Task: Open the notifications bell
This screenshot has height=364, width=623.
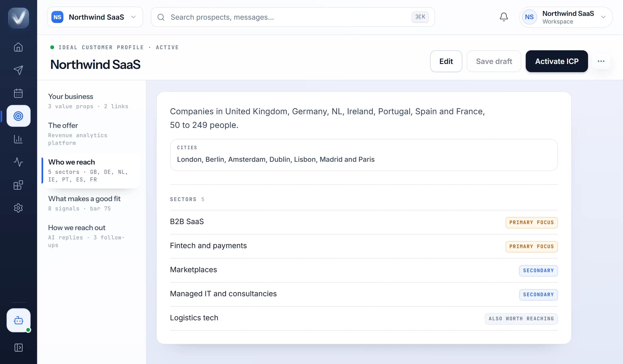Action: (504, 17)
